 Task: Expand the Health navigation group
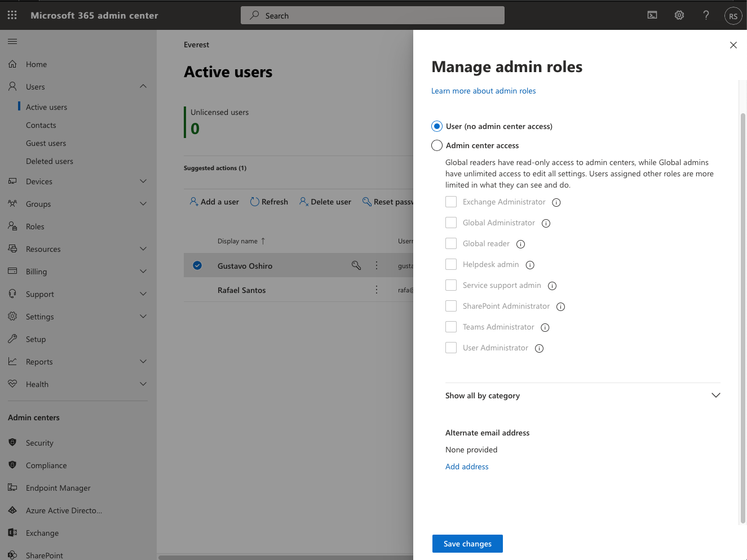[x=143, y=384]
